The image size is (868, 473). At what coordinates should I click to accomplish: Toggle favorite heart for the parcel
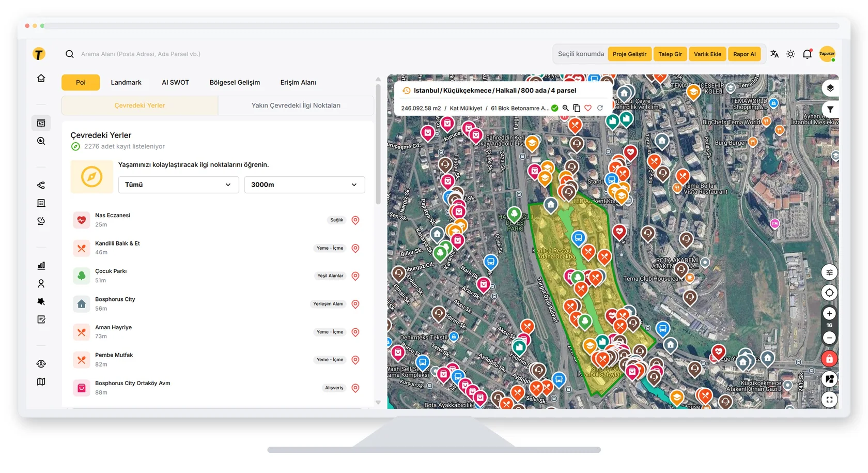pos(588,108)
